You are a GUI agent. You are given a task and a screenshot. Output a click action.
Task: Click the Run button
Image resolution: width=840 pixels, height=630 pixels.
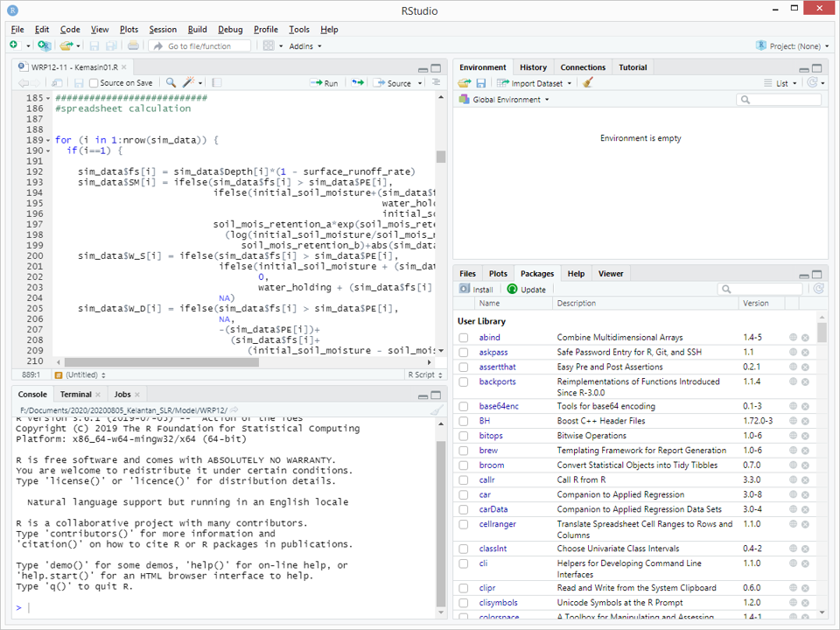[x=324, y=83]
